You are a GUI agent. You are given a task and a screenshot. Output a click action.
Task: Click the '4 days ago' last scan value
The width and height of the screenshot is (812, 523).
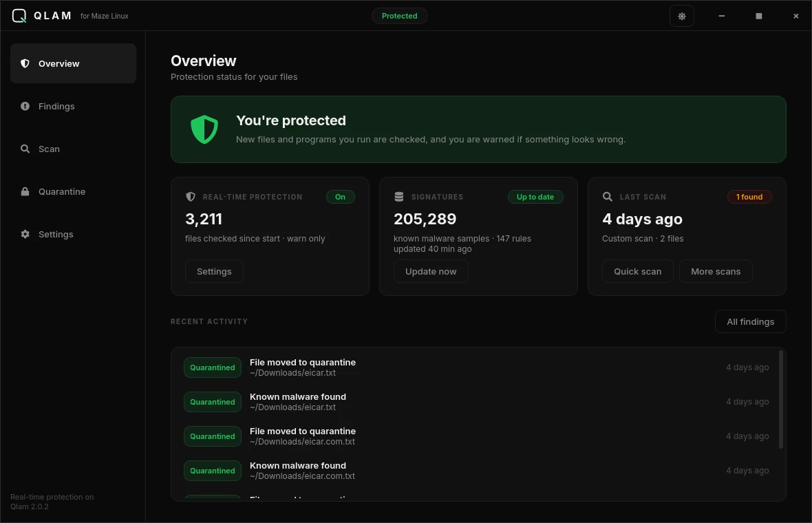(x=642, y=219)
